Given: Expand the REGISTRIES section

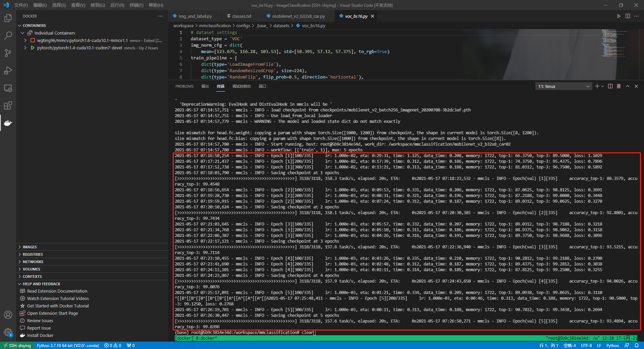Looking at the screenshot, I should 92,254.
